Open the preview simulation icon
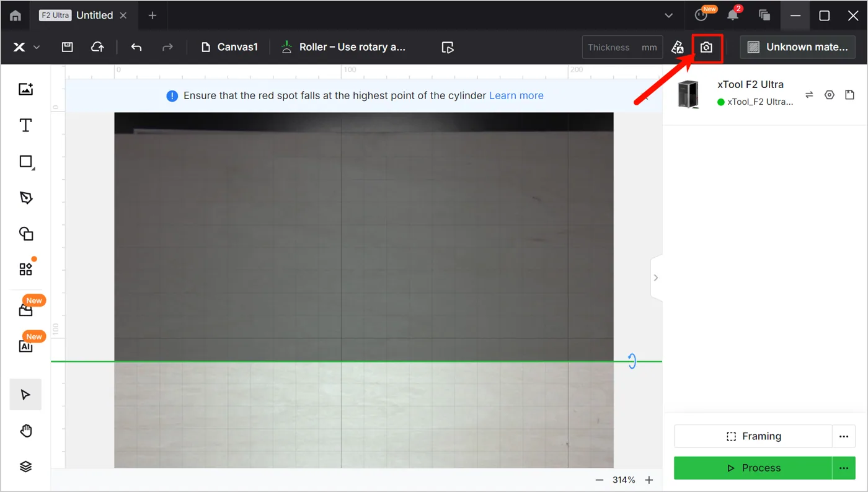 (448, 47)
